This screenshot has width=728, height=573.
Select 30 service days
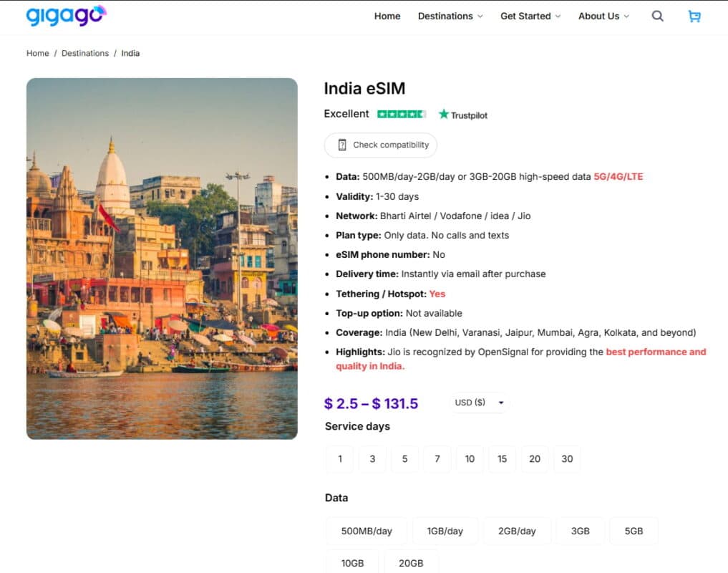tap(567, 459)
